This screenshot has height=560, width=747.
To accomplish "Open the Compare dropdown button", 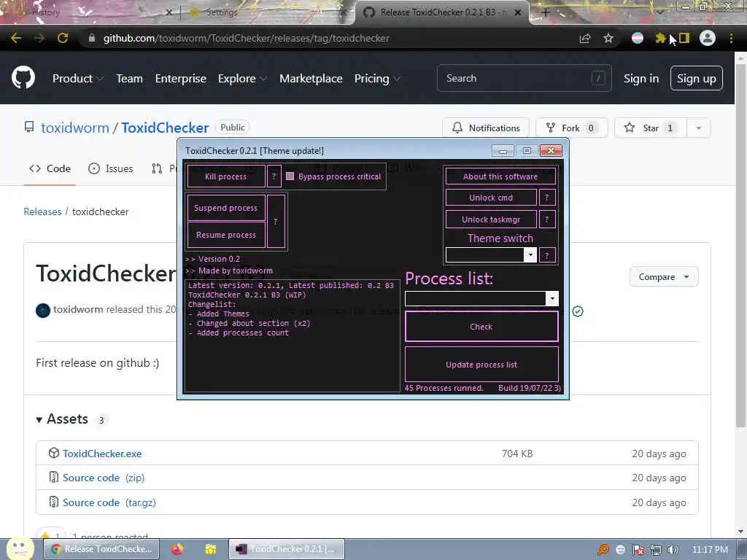I will click(x=664, y=276).
